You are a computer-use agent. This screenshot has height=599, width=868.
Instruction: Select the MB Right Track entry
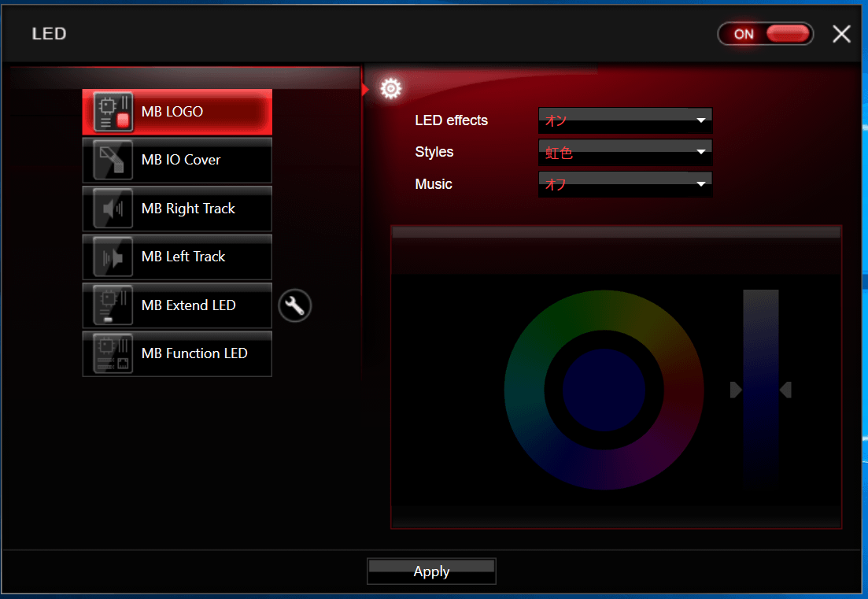pyautogui.click(x=177, y=209)
